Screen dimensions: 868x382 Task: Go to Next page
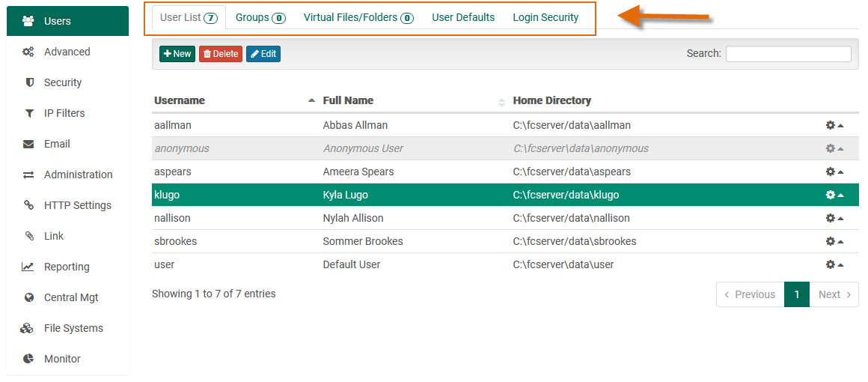(834, 294)
